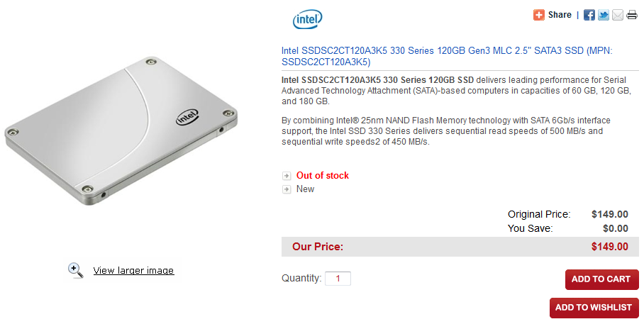The image size is (644, 324).
Task: Click the Our Price $149.00 amount
Action: (x=609, y=247)
